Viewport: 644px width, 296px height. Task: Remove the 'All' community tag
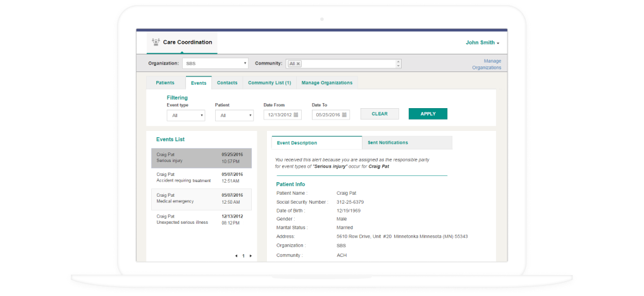(298, 64)
